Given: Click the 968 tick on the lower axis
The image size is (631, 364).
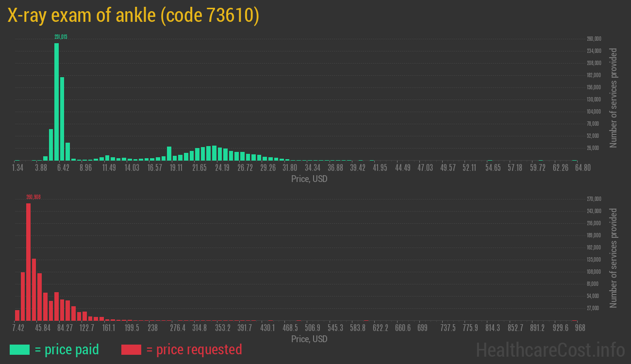Looking at the screenshot, I should click(x=580, y=328).
